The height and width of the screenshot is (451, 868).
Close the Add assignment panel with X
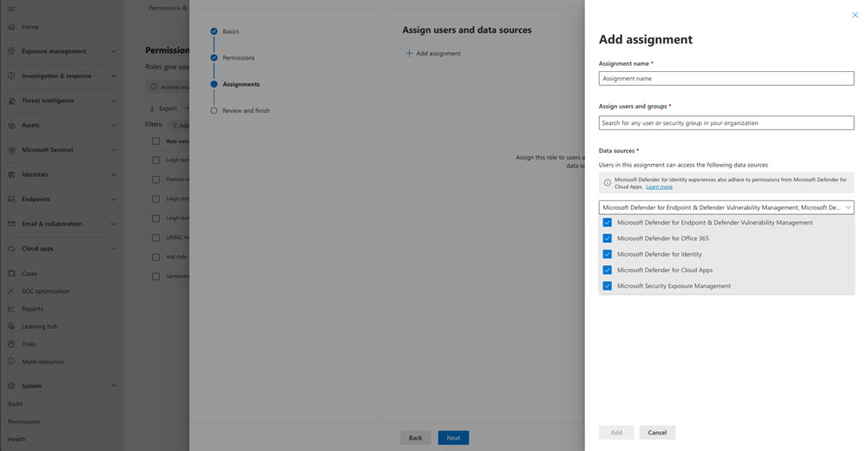tap(855, 15)
